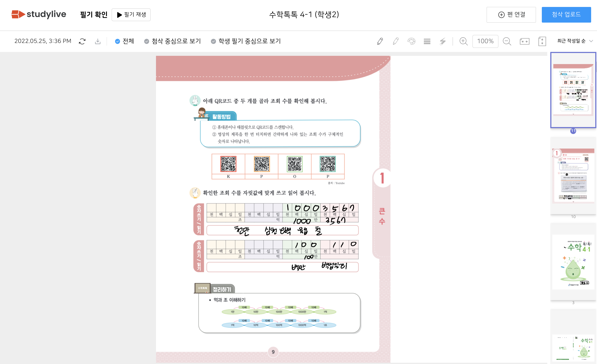Viewport: 597px width, 364px height.
Task: Select the first page thumbnail numbered 11
Action: 573,90
